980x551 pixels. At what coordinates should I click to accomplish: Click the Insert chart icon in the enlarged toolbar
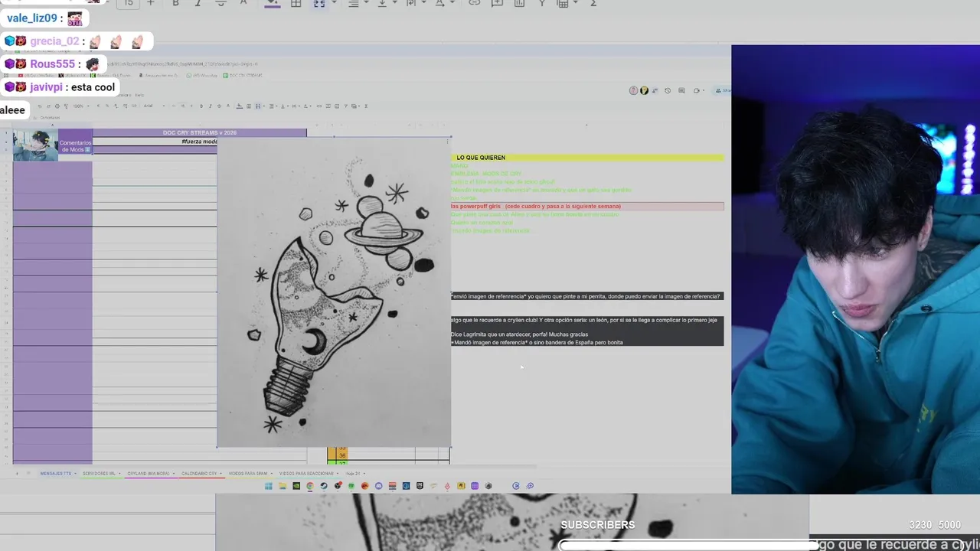pyautogui.click(x=519, y=3)
